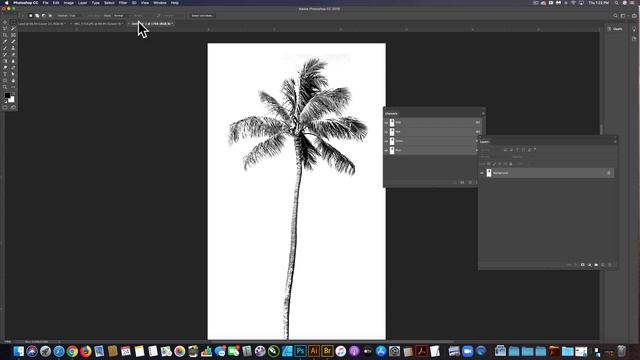Choose New selection mode in options bar
The width and height of the screenshot is (640, 360).
click(x=31, y=16)
